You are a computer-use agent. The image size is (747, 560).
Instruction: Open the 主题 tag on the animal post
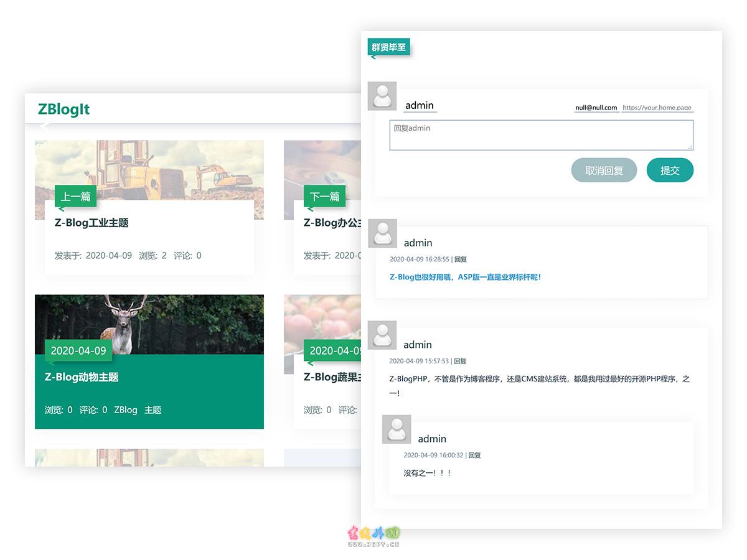(x=153, y=410)
